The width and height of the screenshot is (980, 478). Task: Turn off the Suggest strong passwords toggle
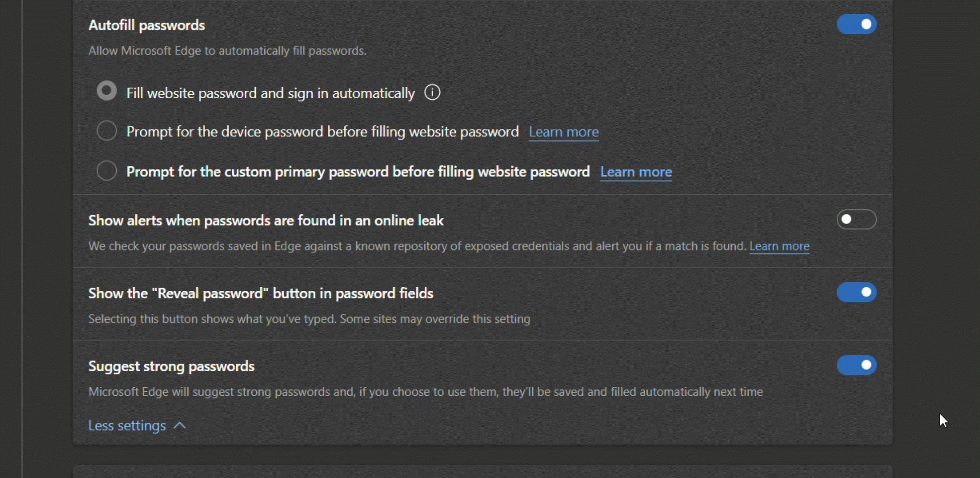(856, 365)
